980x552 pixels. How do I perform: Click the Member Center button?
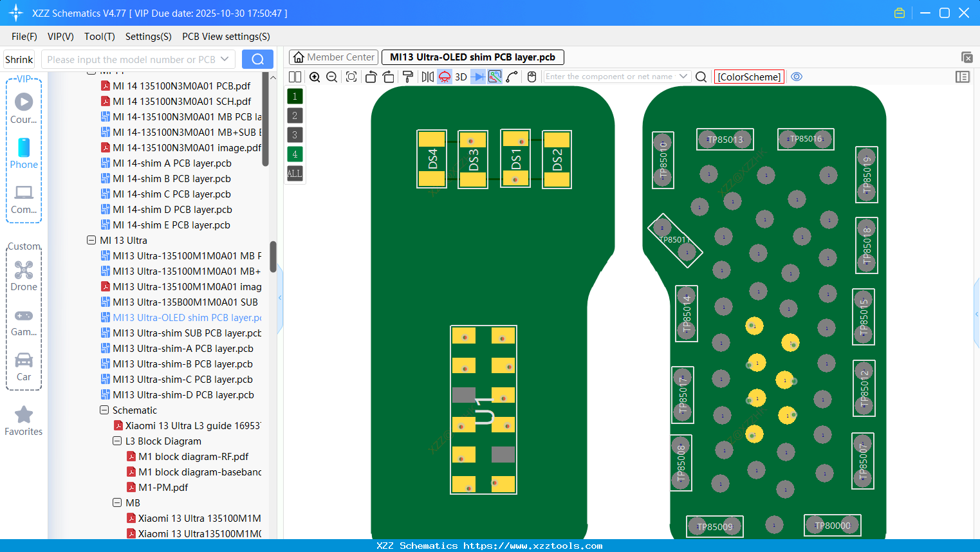[333, 57]
